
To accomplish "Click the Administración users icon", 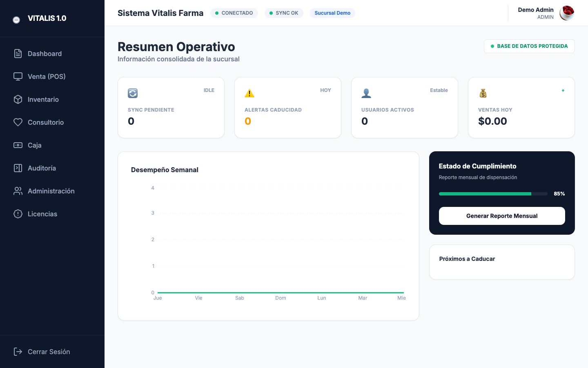I will (x=18, y=191).
